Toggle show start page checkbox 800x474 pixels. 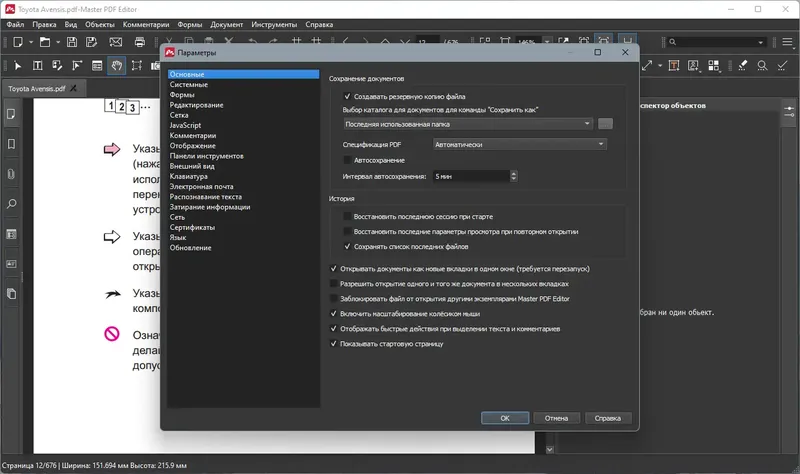pos(334,344)
